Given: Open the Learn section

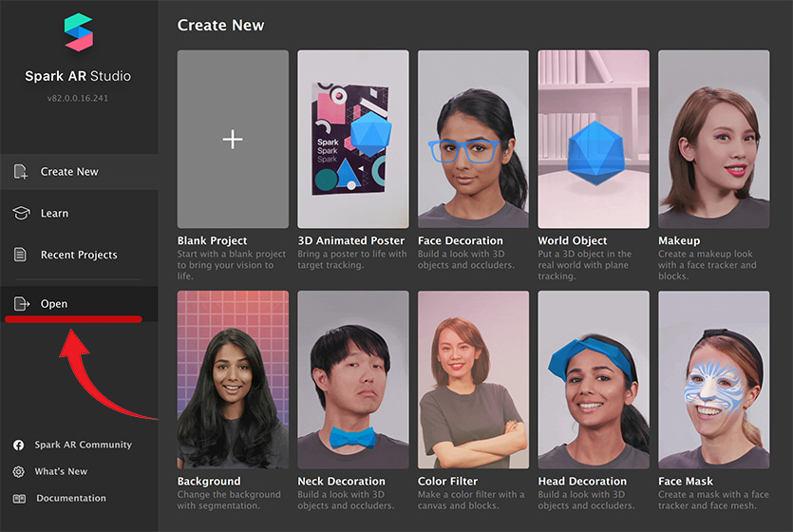Looking at the screenshot, I should (79, 214).
